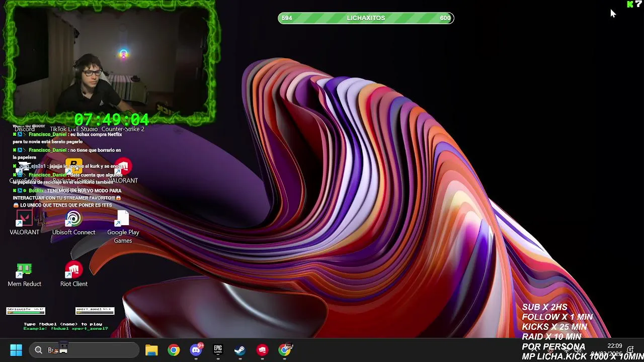Screen dimensions: 644x362
Task: Open the Chrome profile icon after Riot
Action: 285,350
